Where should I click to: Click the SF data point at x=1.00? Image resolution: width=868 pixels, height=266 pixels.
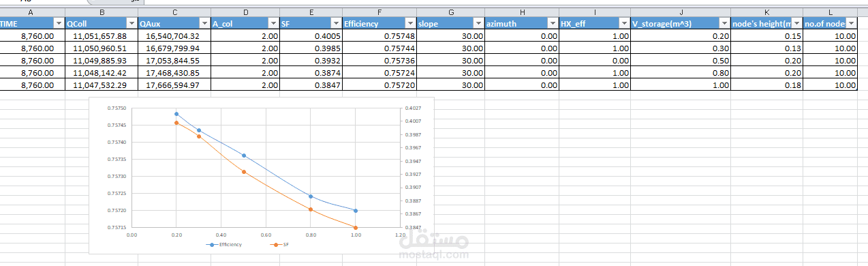click(x=356, y=227)
